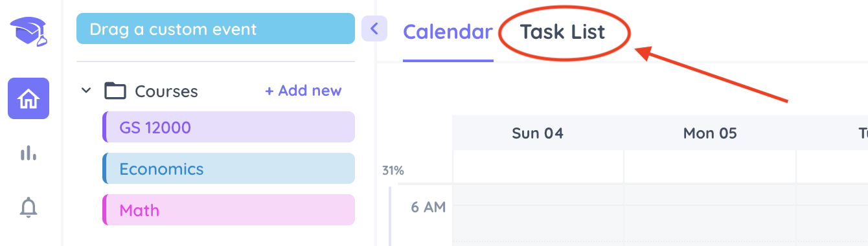The width and height of the screenshot is (868, 246).
Task: Click the all-day cell under Mon 05
Action: (x=710, y=167)
